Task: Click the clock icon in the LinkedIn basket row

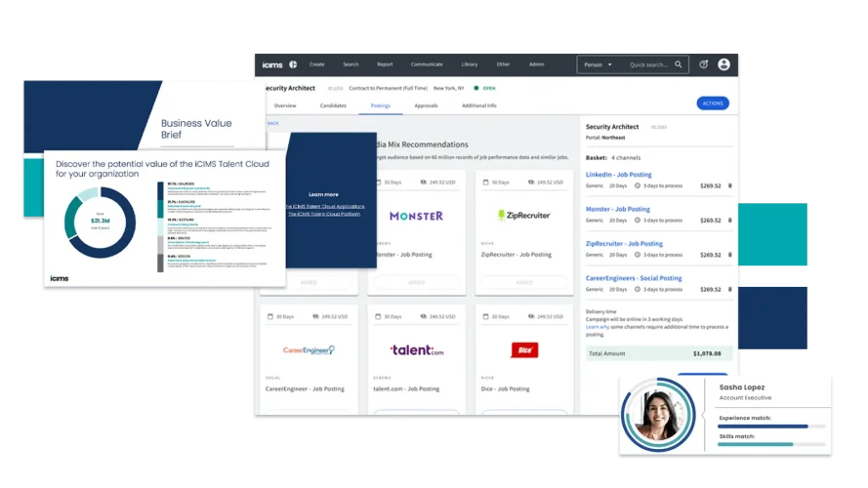Action: click(x=638, y=185)
